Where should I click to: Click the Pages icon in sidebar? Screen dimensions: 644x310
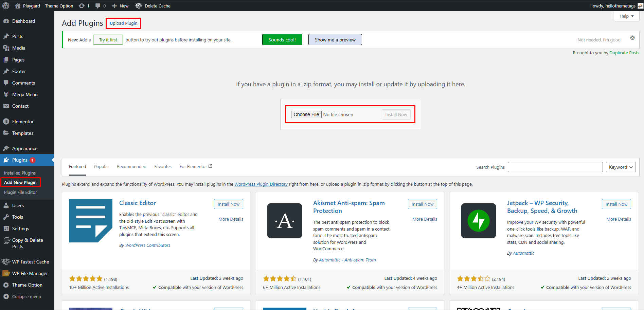6,60
